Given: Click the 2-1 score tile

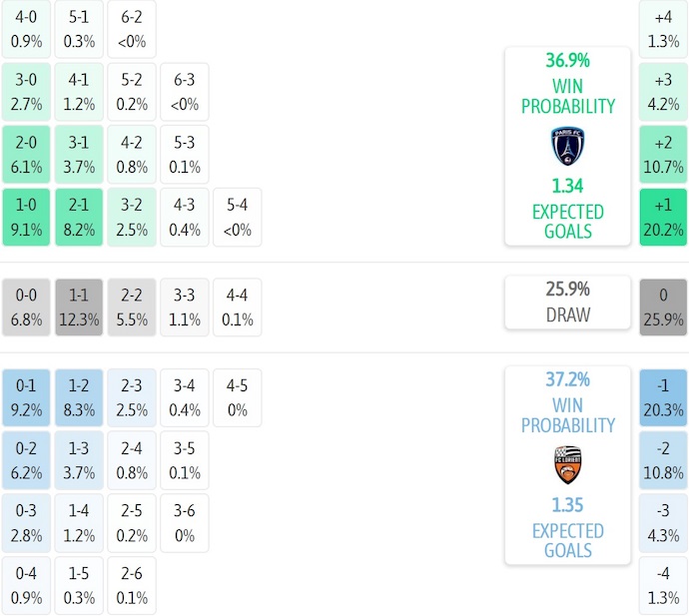Looking at the screenshot, I should pyautogui.click(x=81, y=218).
